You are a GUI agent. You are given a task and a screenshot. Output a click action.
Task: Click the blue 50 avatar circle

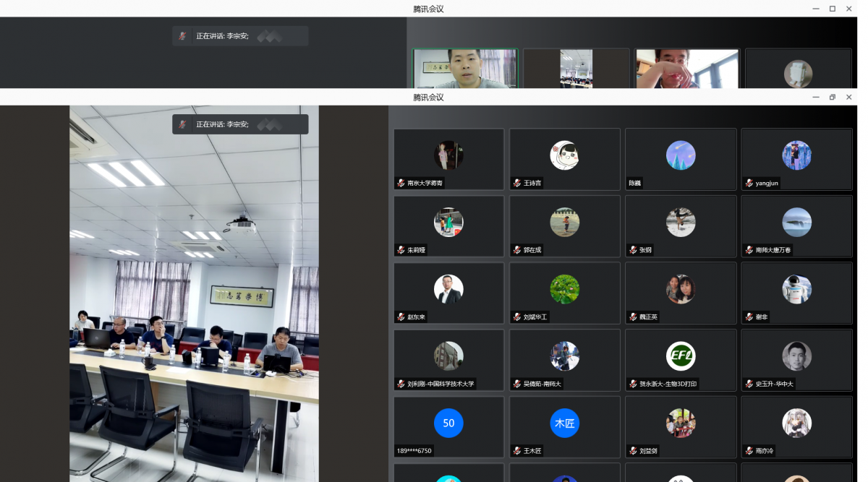(448, 423)
